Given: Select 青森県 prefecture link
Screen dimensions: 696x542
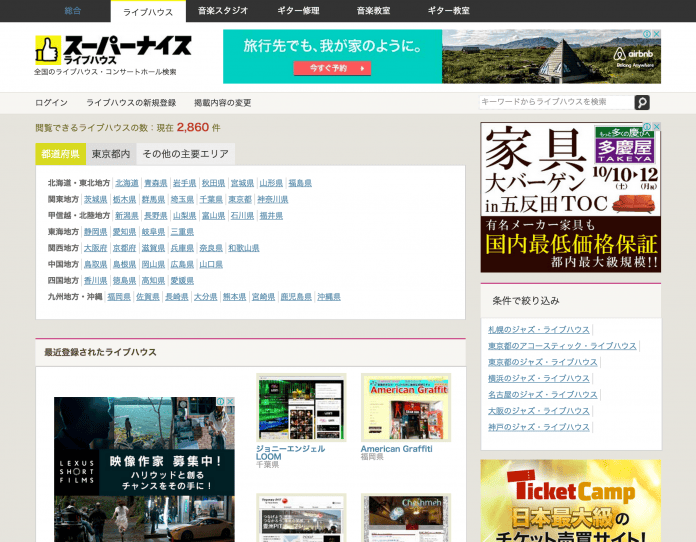Looking at the screenshot, I should tap(156, 183).
